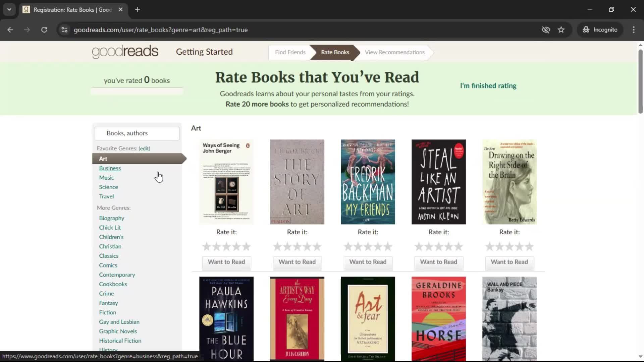Open the Crime genre

[x=106, y=294]
